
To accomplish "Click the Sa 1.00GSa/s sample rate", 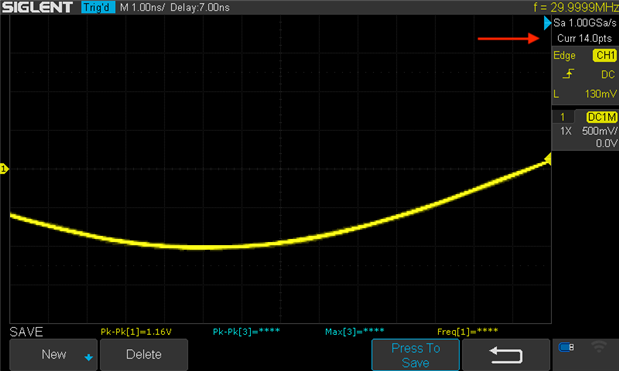I will [585, 23].
